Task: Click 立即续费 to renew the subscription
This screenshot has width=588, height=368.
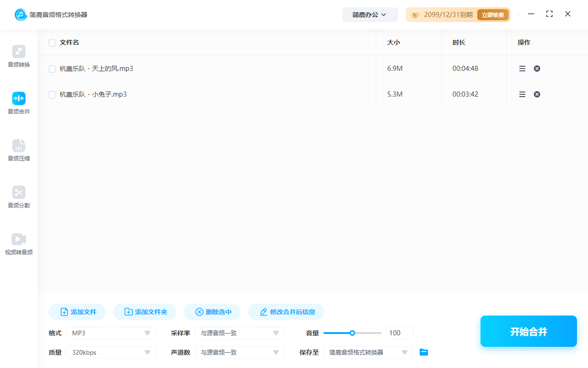Action: tap(493, 14)
